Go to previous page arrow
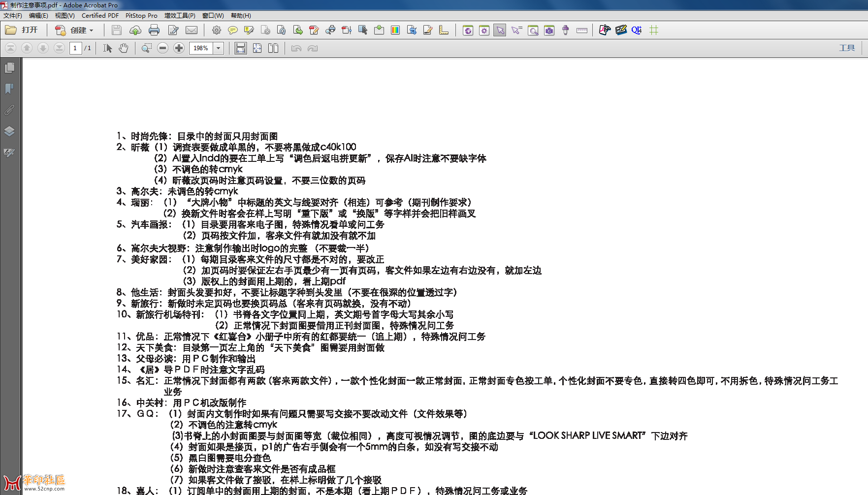868x495 pixels. click(27, 48)
